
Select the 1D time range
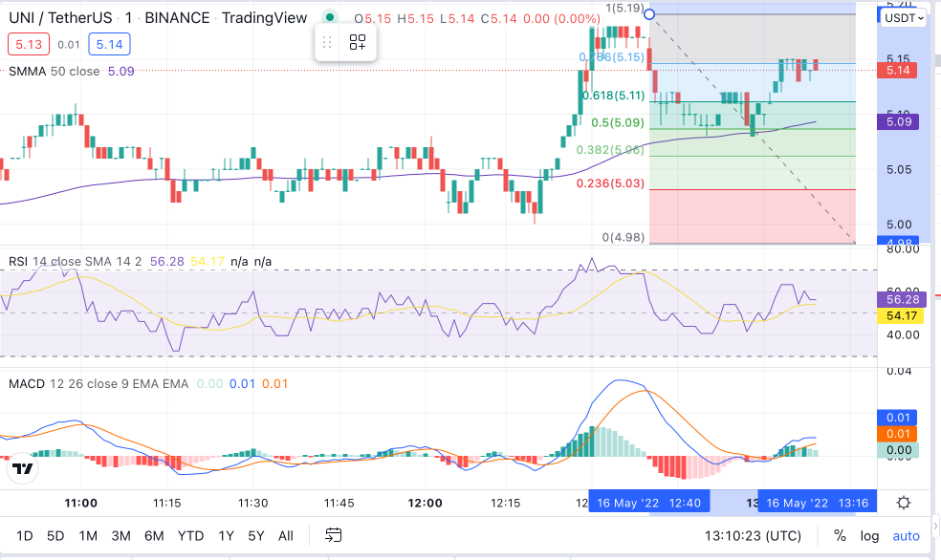[24, 535]
